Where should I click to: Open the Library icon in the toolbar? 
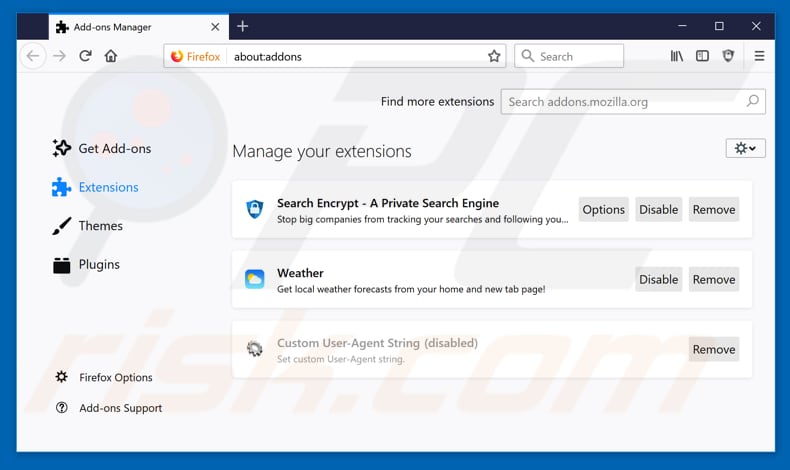677,56
